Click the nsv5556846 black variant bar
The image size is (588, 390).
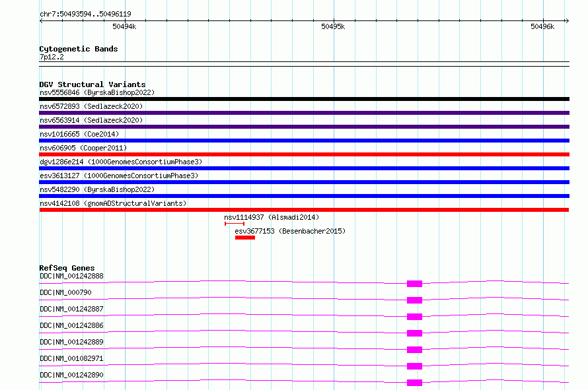click(x=304, y=99)
